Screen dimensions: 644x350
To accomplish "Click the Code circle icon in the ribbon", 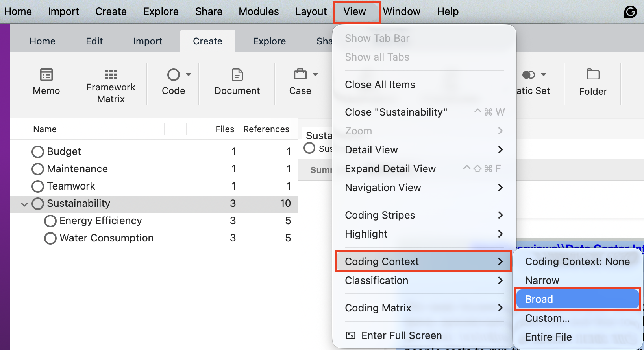I will tap(174, 74).
